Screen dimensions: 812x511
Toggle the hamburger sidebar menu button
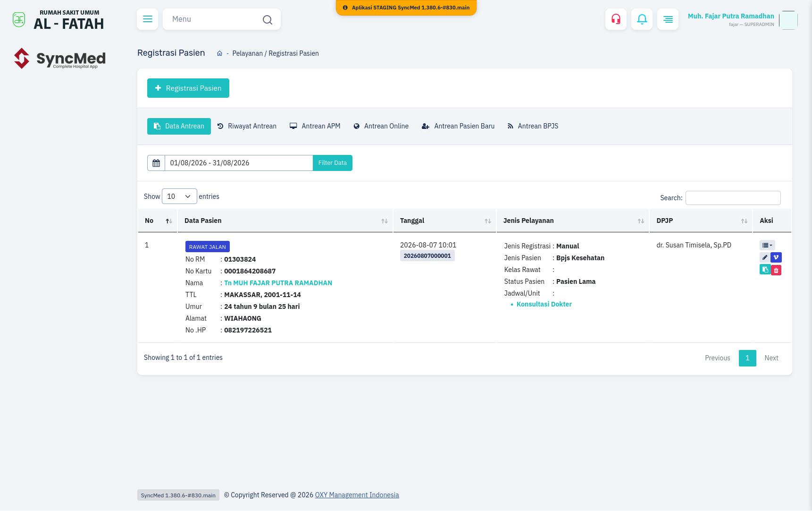tap(147, 19)
